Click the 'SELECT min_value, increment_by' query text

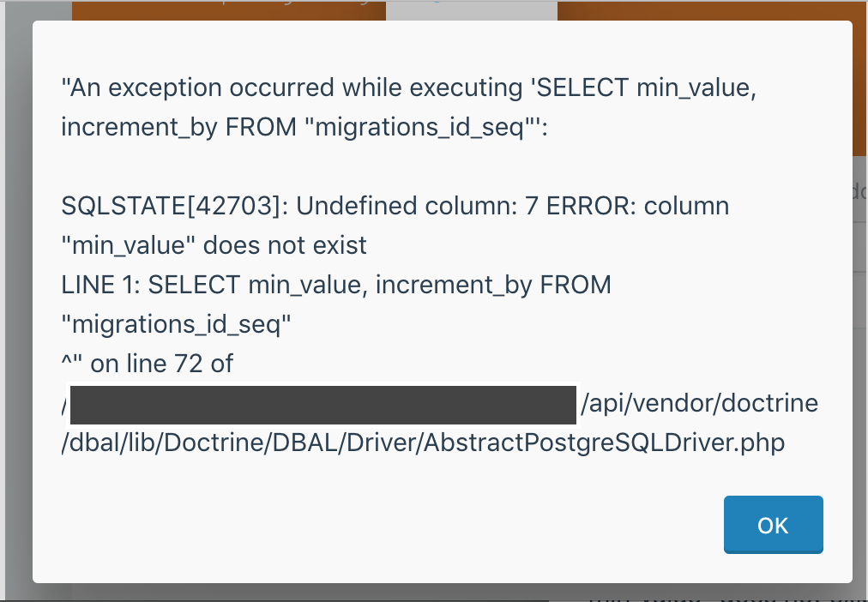pyautogui.click(x=335, y=285)
